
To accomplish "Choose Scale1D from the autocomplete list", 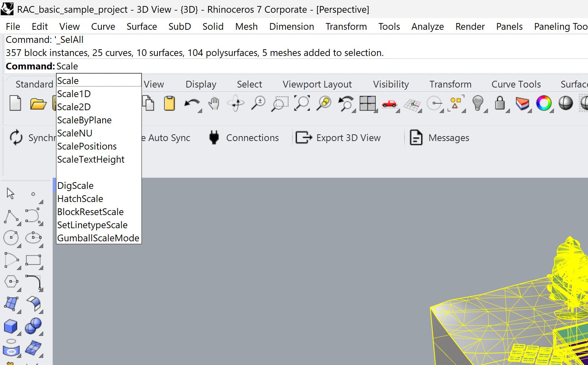I will tap(99, 94).
